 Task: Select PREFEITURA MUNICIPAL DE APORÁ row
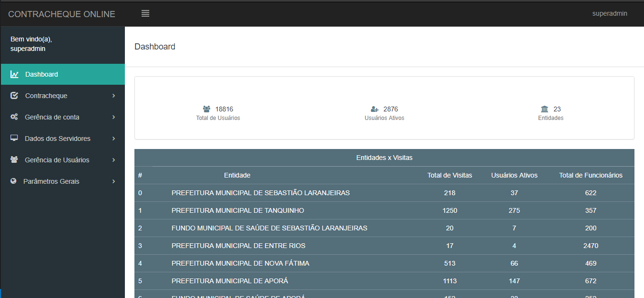click(384, 281)
